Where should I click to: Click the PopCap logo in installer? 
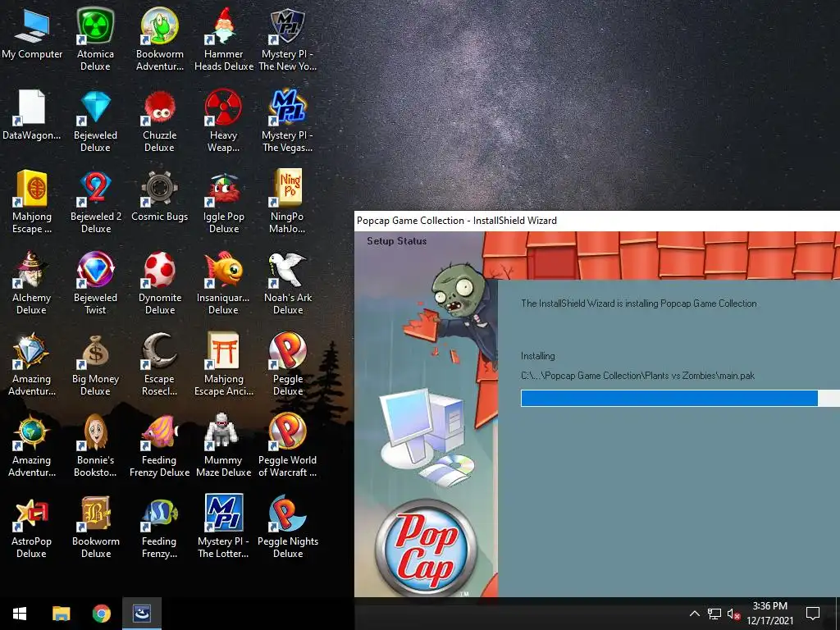coord(426,548)
